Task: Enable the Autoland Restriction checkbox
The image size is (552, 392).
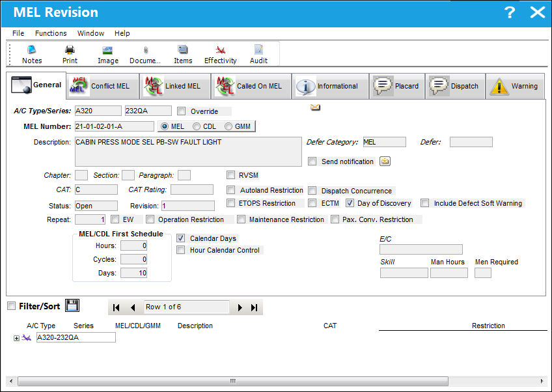Action: [230, 190]
